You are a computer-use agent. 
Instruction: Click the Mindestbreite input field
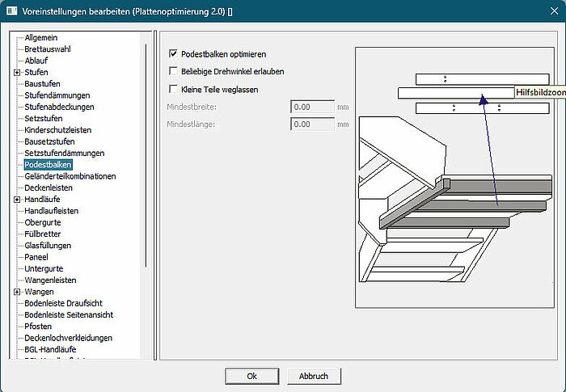click(313, 107)
